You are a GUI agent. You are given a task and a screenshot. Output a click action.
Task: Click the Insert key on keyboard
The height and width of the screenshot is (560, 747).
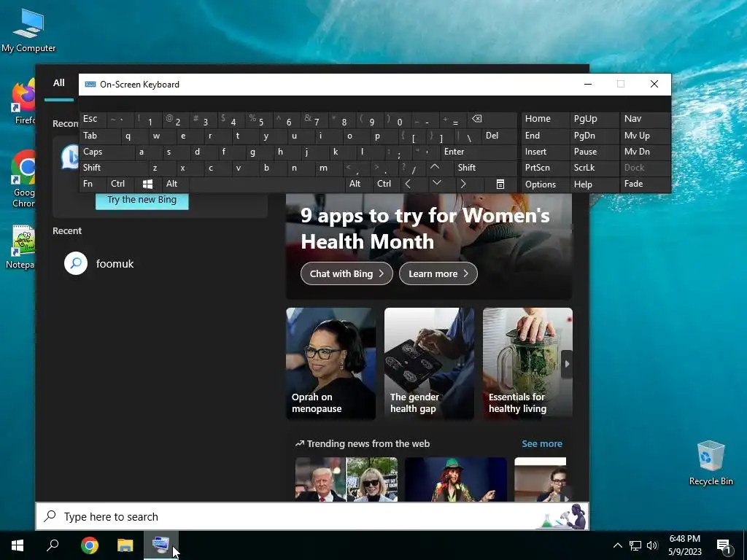545,152
